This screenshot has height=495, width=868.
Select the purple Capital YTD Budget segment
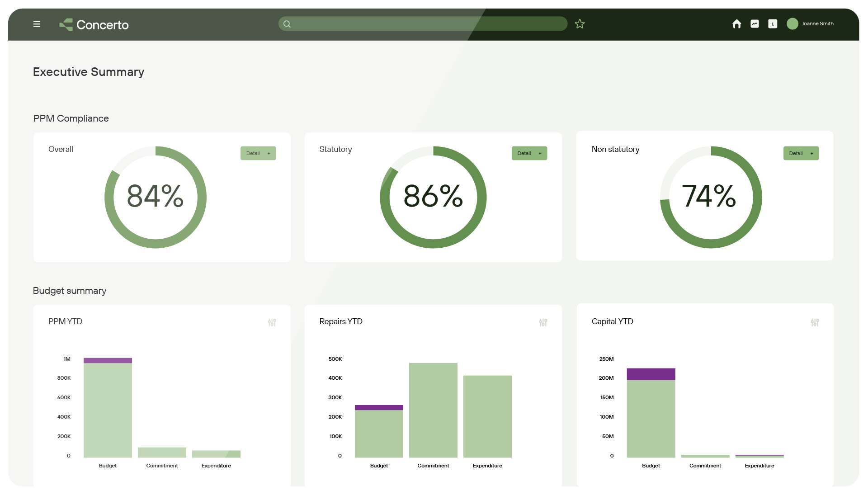pyautogui.click(x=651, y=374)
